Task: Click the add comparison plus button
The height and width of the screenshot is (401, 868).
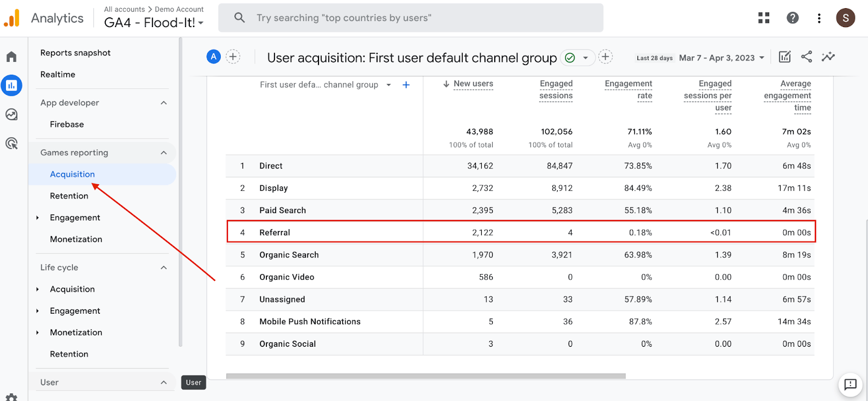Action: (x=233, y=57)
